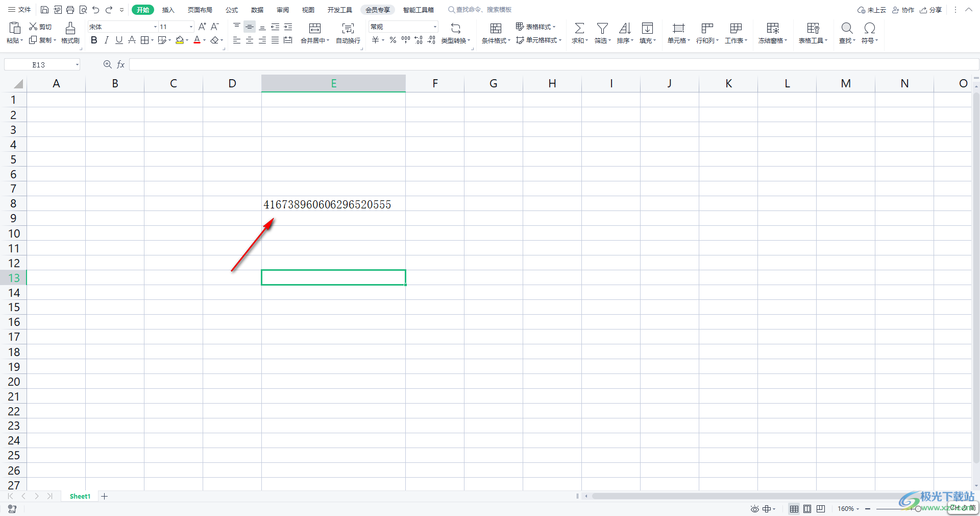Toggle Underline formatting
Viewport: 980px width, 516px height.
tap(119, 40)
